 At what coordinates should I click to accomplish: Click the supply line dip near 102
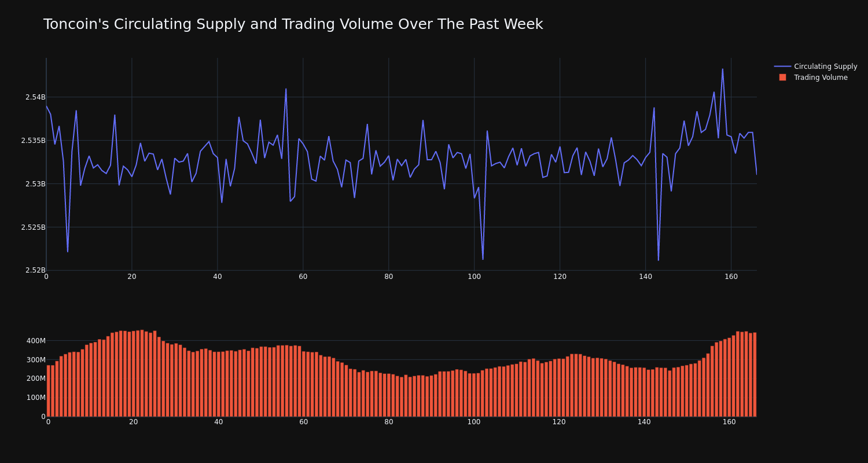click(483, 259)
